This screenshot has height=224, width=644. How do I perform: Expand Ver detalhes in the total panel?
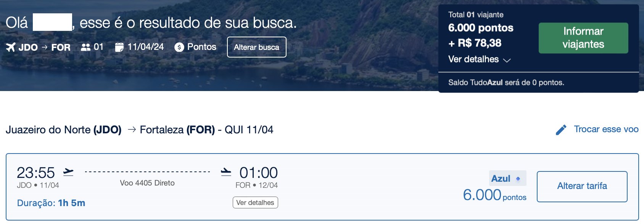(473, 59)
